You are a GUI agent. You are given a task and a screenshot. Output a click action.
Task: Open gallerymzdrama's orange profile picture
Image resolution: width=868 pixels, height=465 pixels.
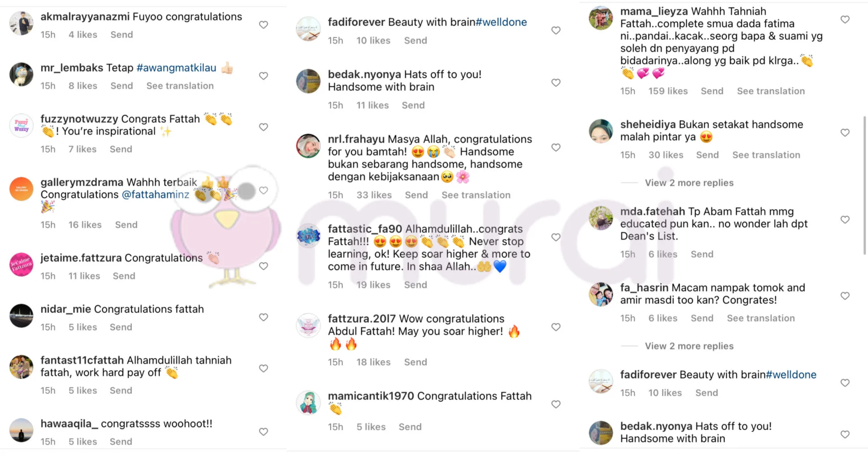click(21, 189)
